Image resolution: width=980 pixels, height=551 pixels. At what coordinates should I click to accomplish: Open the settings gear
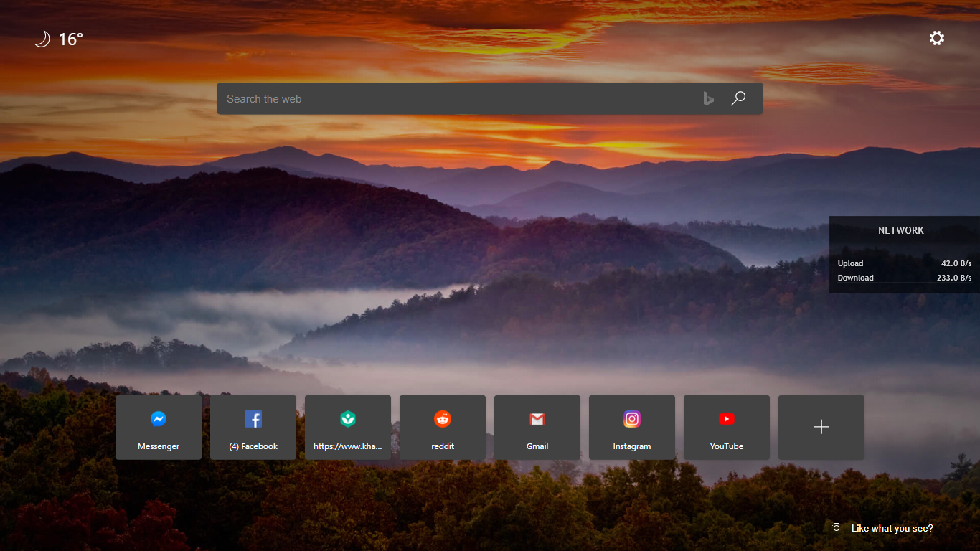[937, 37]
